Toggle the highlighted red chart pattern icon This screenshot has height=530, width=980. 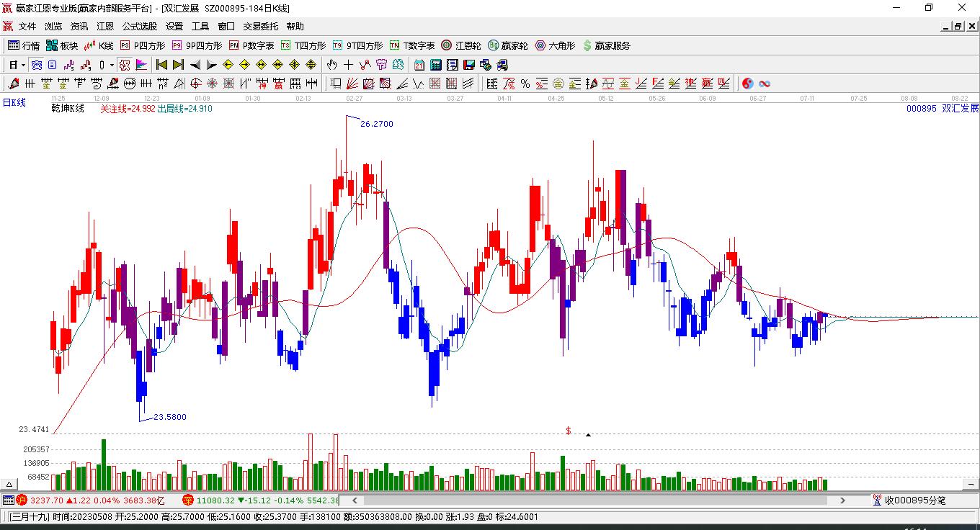click(x=125, y=65)
